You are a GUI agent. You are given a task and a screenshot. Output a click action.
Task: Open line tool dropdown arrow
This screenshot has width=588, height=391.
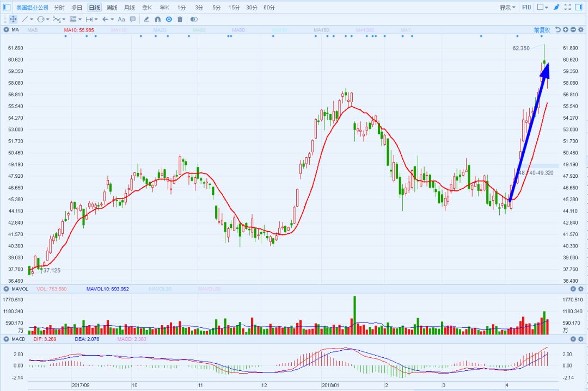coord(32,20)
